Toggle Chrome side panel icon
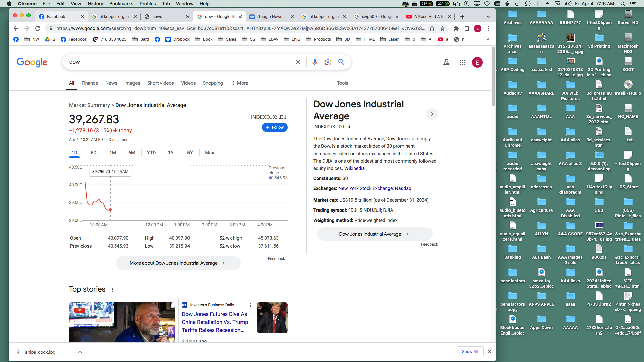The image size is (644, 362). (x=467, y=28)
